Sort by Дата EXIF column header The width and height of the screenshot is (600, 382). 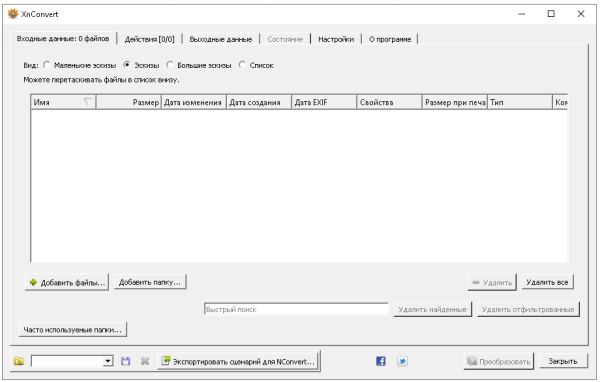(324, 102)
